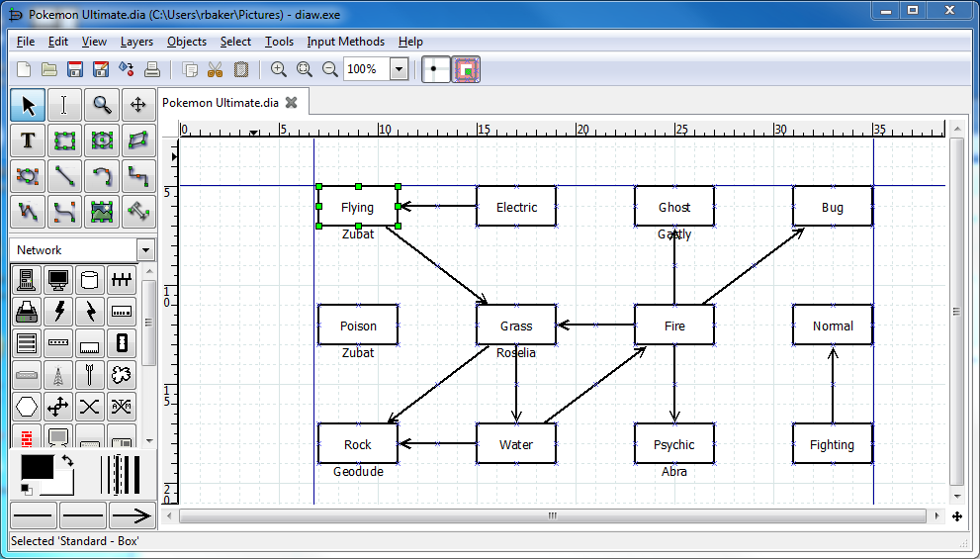The height and width of the screenshot is (559, 980).
Task: Select the Scroll around diagram tool
Action: coord(138,105)
